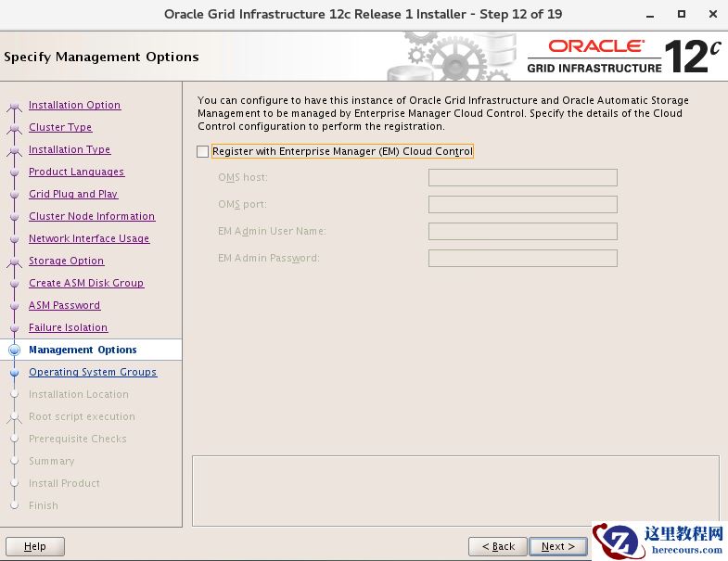This screenshot has height=561, width=728.
Task: Go to Failure Isolation step
Action: [x=69, y=328]
